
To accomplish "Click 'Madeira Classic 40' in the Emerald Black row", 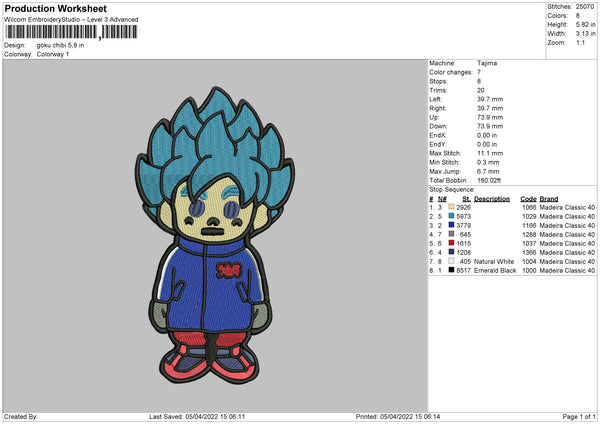I will [567, 270].
